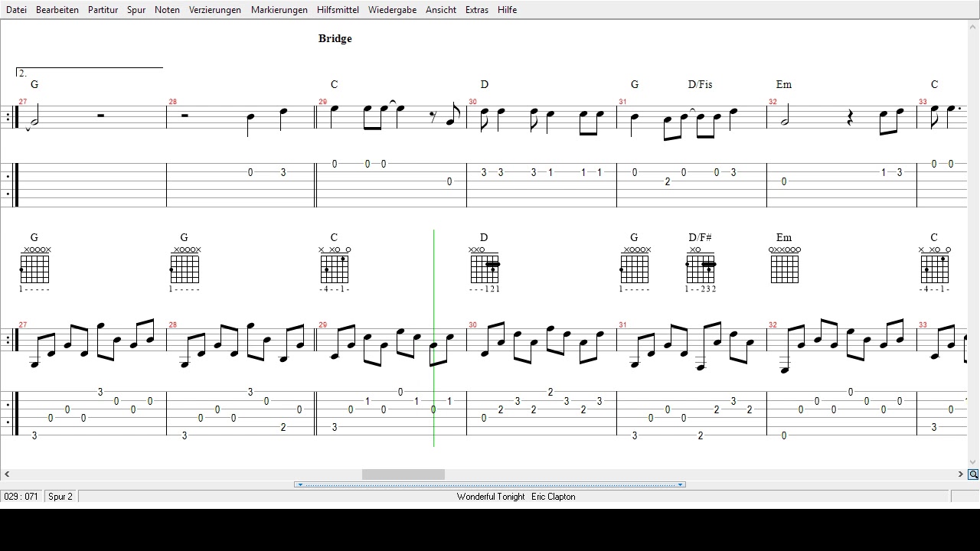980x551 pixels.
Task: Click measure number 30 in the top track
Action: click(473, 102)
